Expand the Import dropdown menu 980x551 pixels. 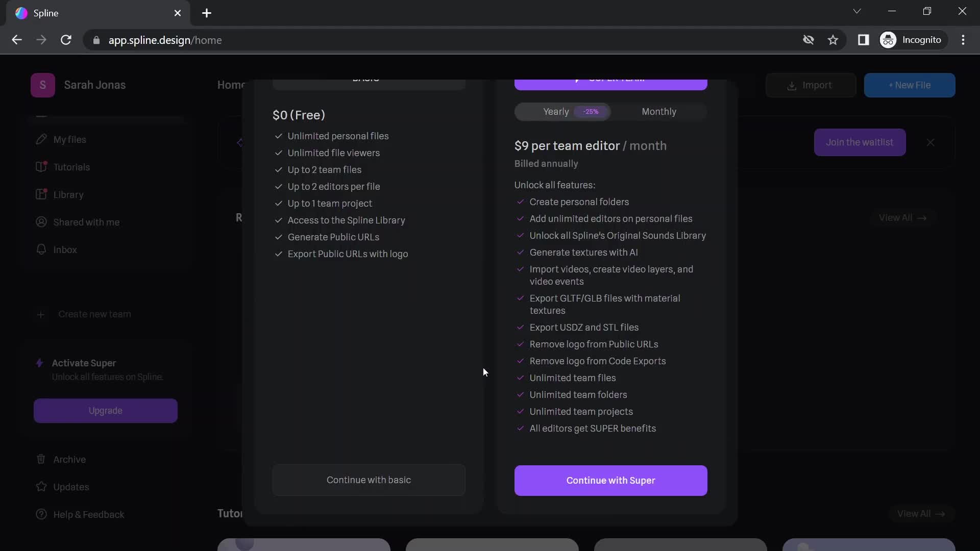[x=811, y=84]
